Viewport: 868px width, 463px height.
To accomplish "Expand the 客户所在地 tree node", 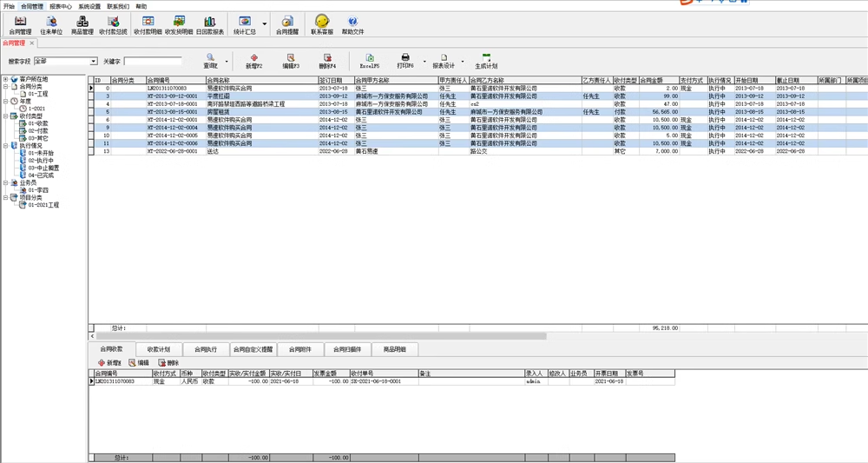I will (5, 79).
